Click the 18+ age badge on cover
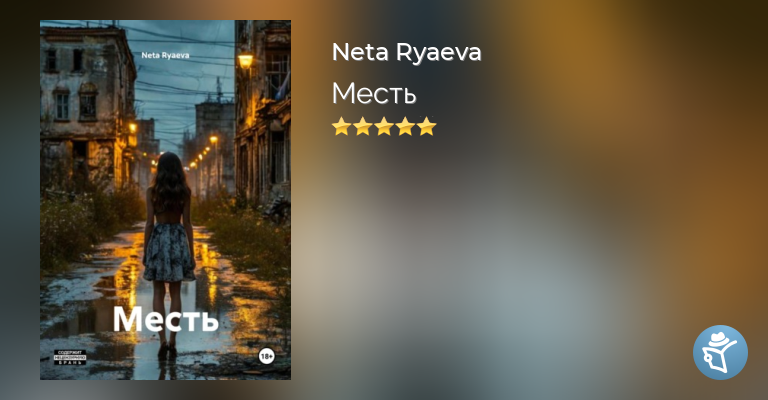Screen dimensions: 768x400 [x=266, y=356]
